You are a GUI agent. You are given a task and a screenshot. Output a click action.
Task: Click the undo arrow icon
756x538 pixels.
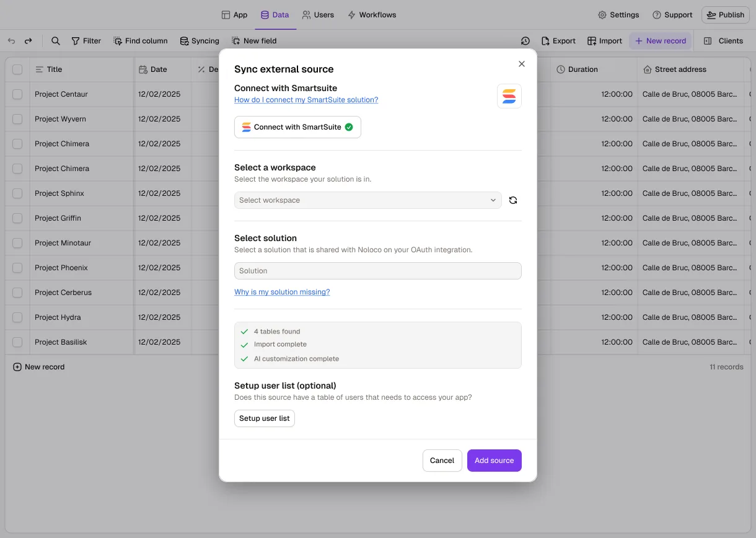click(11, 41)
